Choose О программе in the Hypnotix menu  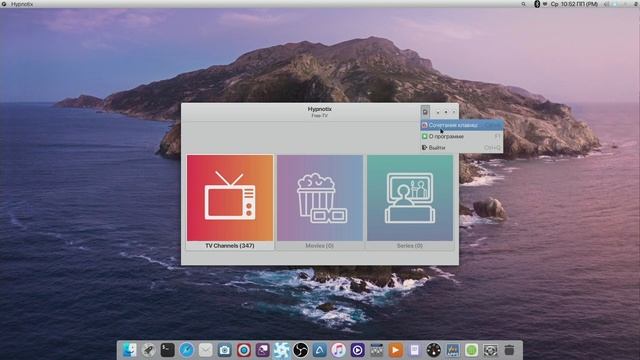pos(462,136)
